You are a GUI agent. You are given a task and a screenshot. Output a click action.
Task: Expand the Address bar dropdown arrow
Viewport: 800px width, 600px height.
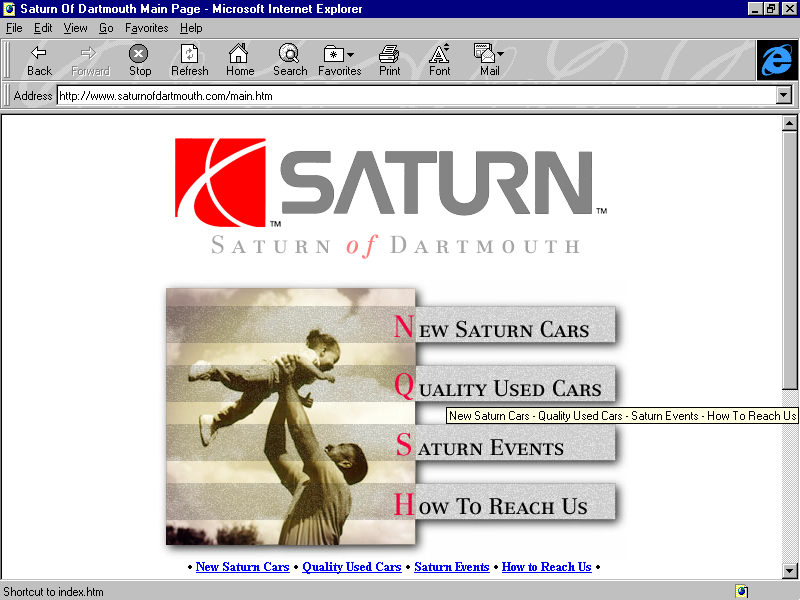click(784, 95)
